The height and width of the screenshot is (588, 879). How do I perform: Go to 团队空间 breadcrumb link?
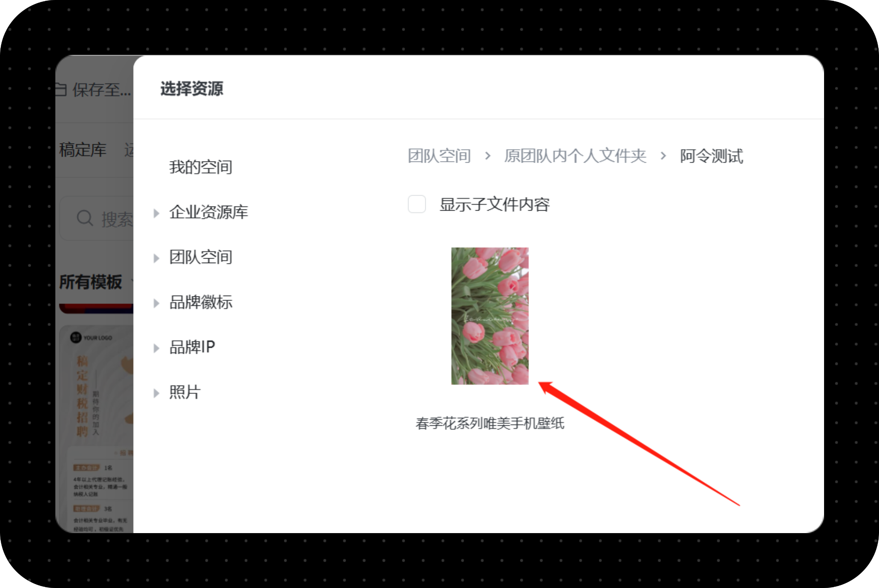(x=439, y=156)
